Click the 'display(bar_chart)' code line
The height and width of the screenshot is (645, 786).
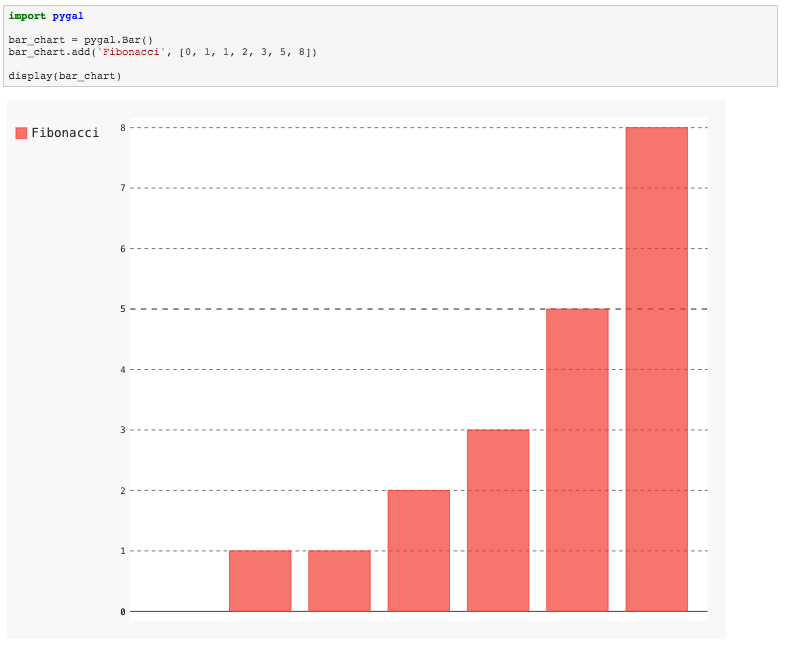point(65,76)
